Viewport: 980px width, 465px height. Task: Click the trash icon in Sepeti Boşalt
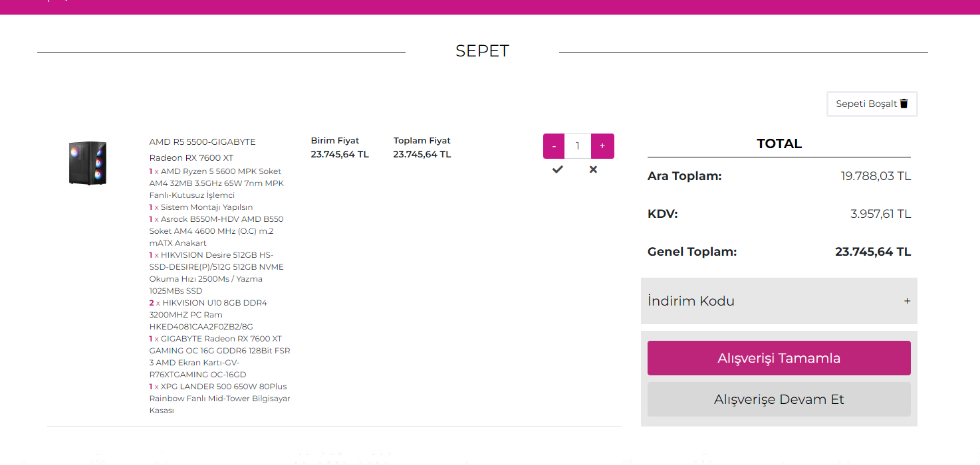tap(904, 104)
